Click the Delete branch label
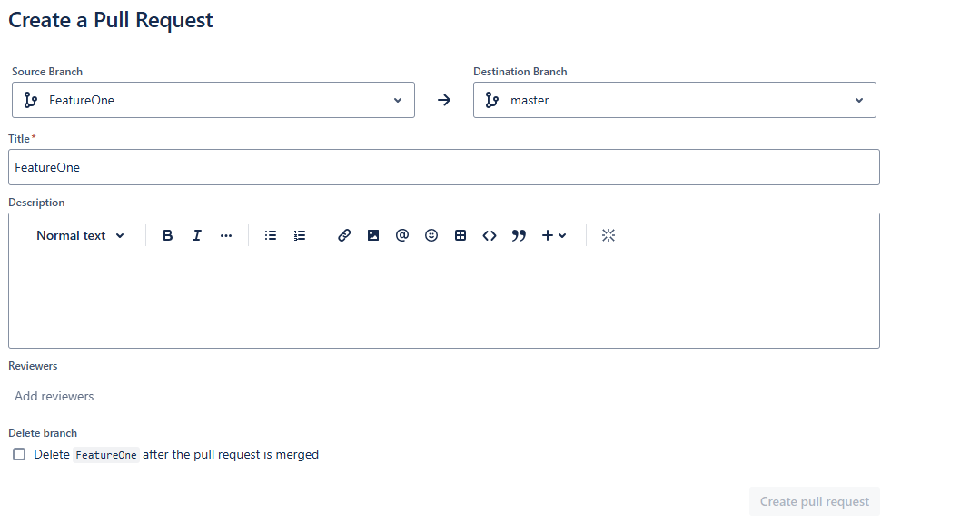 (x=43, y=433)
